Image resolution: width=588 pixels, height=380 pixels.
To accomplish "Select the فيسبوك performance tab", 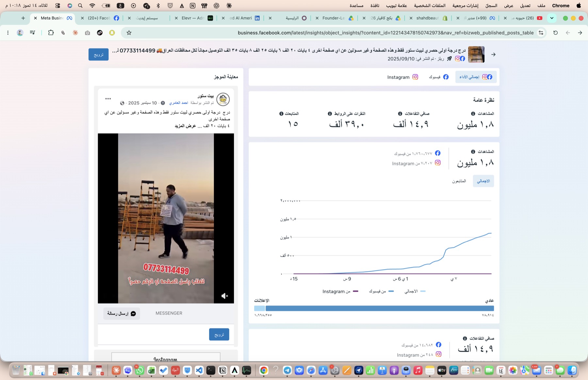I will point(438,77).
